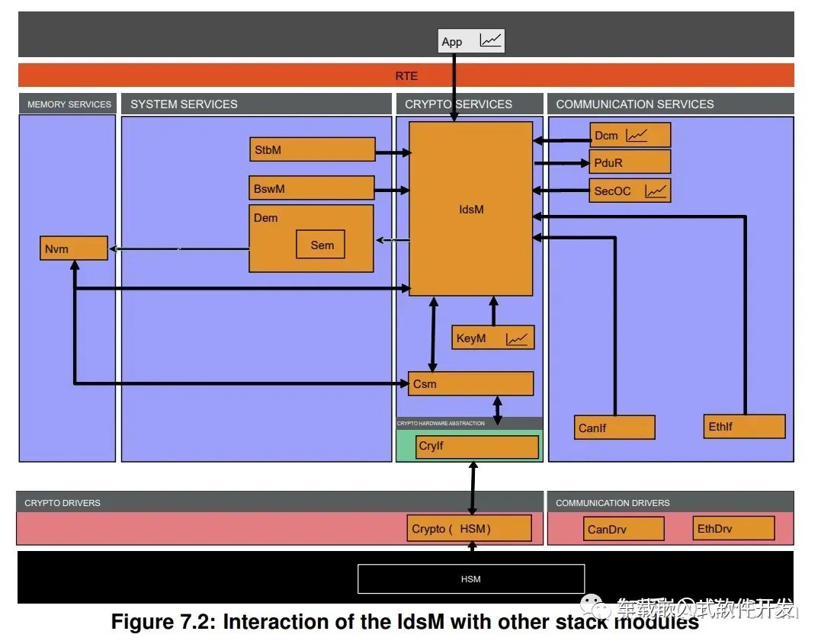The width and height of the screenshot is (821, 644).
Task: Click the Nvm block in Memory Services
Action: coord(73,248)
